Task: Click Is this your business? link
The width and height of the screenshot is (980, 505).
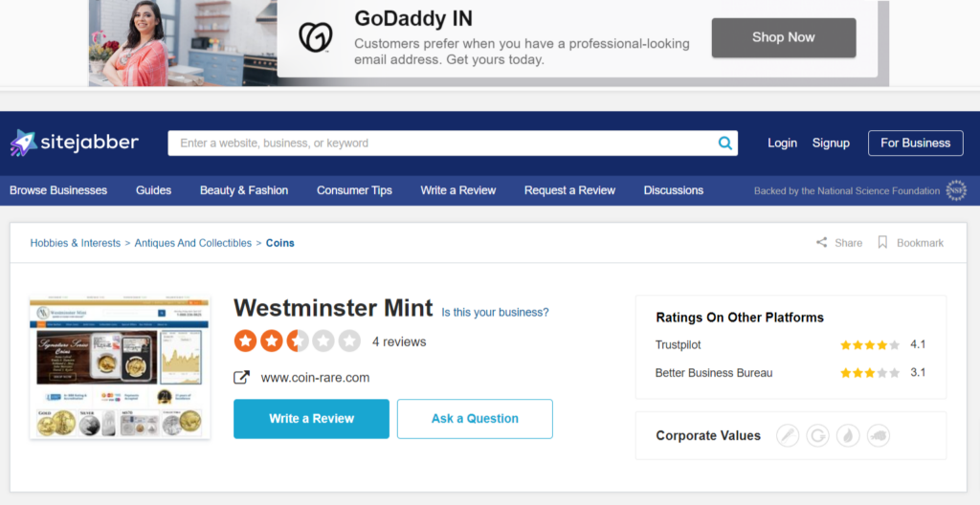Action: pos(495,312)
